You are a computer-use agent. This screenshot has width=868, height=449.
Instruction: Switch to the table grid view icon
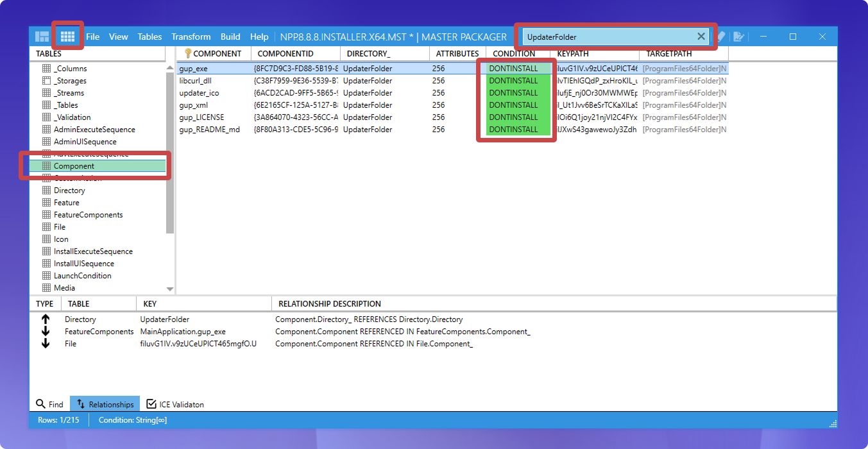(x=67, y=37)
